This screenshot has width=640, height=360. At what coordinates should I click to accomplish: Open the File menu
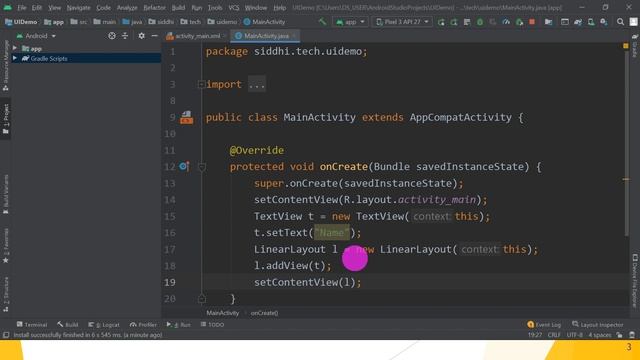point(22,7)
